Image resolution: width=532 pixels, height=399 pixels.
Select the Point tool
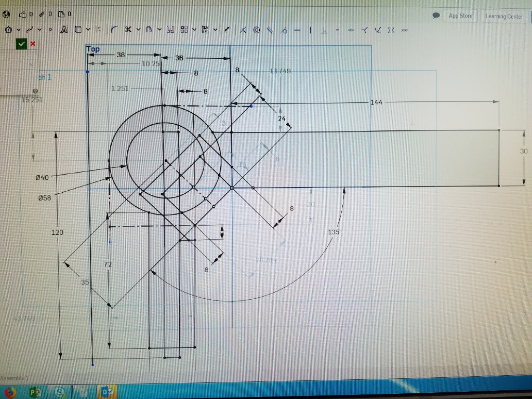(x=50, y=30)
